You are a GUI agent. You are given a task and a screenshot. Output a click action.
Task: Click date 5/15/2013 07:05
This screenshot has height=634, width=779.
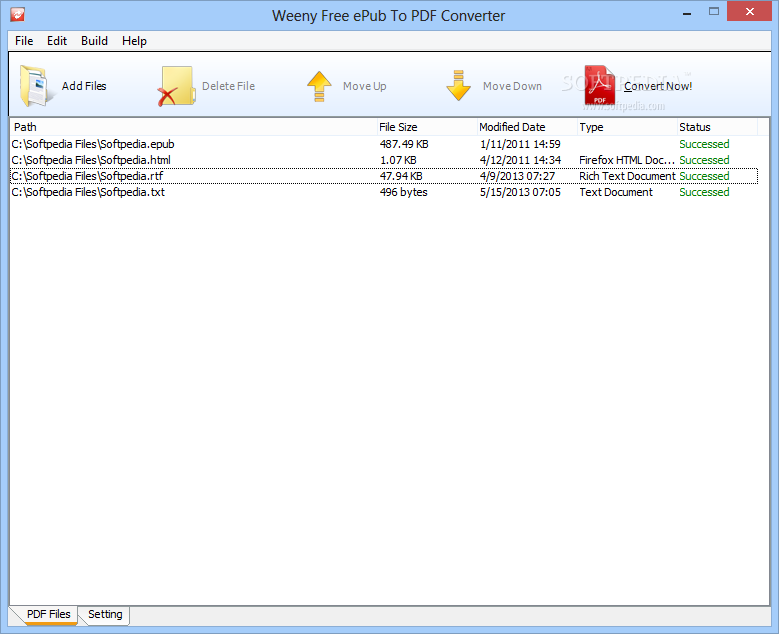pos(520,192)
